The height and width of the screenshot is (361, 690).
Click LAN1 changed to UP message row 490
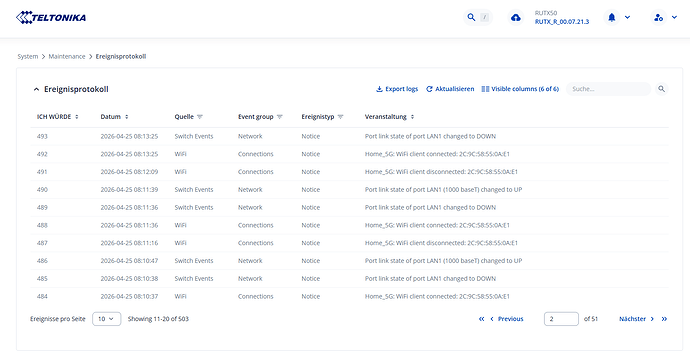pos(444,190)
